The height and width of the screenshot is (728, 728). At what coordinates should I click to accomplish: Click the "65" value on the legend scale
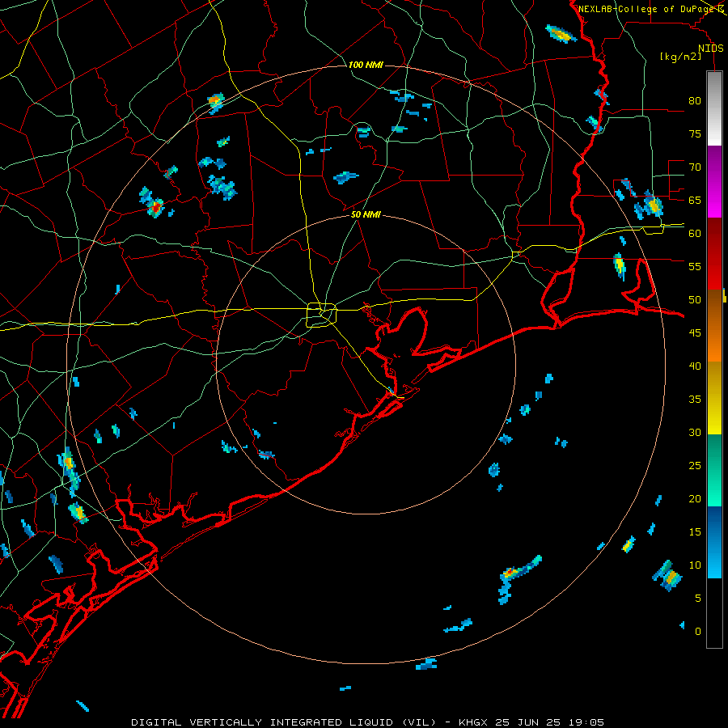tap(695, 201)
